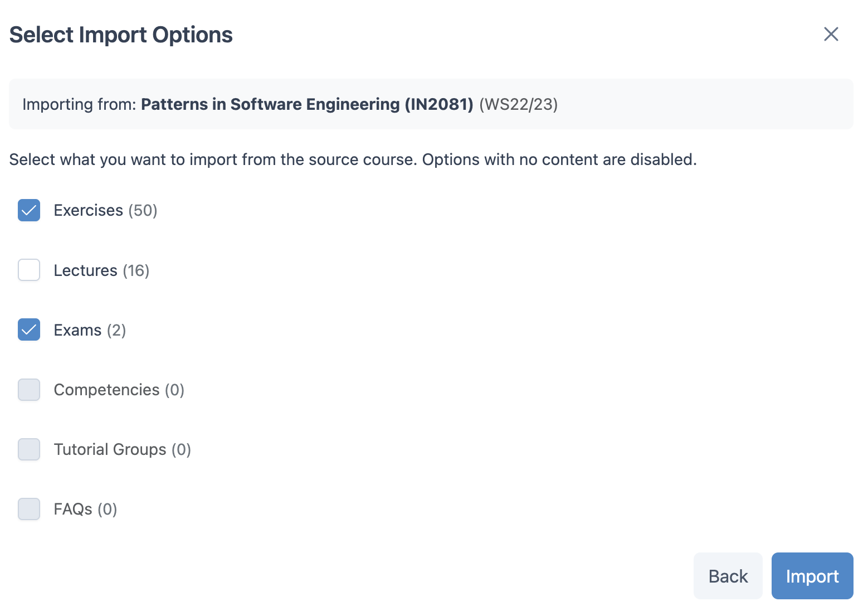Click the "Tutorial Groups (0)" label

point(122,449)
